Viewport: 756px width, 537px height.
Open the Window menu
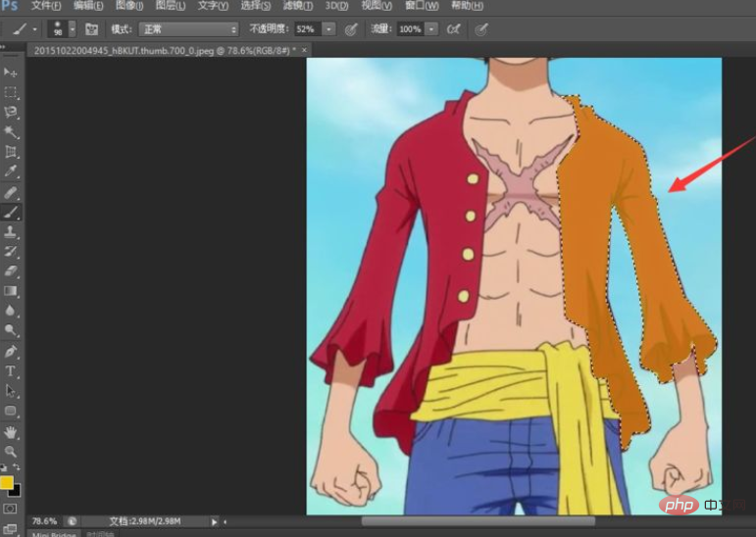click(x=422, y=6)
